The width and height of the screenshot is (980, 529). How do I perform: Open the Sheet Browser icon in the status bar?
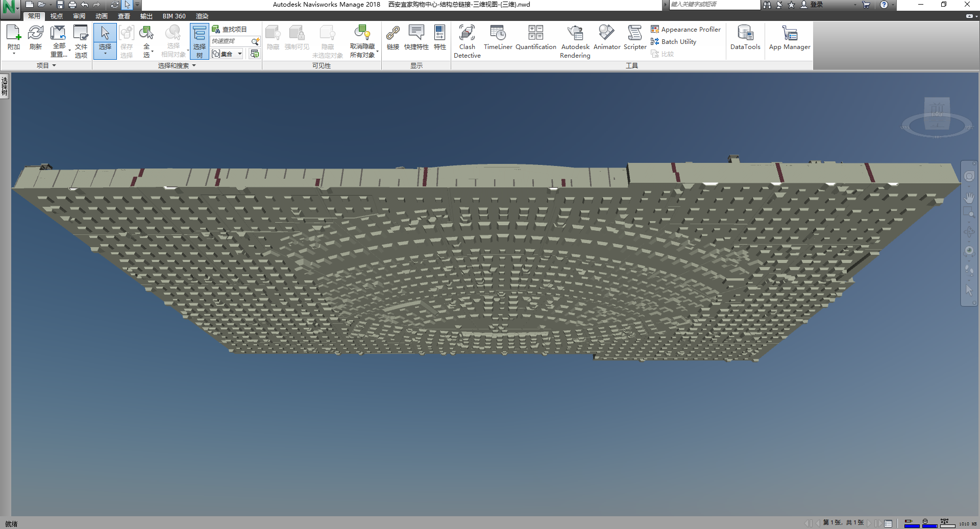click(888, 523)
